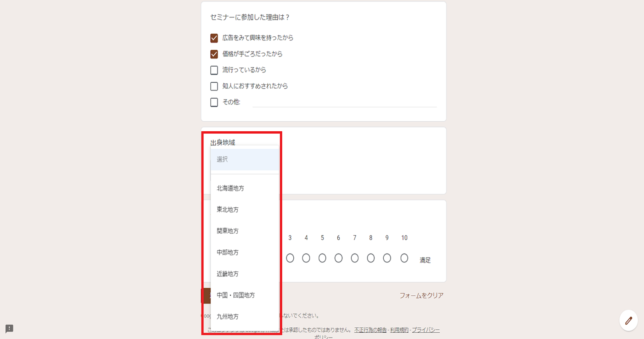Click the pencil edit form icon
The width and height of the screenshot is (644, 339).
(628, 320)
